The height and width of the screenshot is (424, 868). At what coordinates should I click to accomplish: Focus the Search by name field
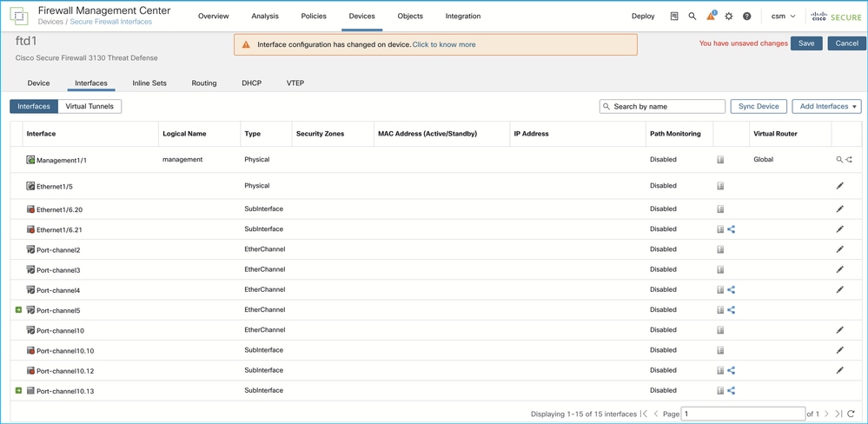(x=662, y=106)
